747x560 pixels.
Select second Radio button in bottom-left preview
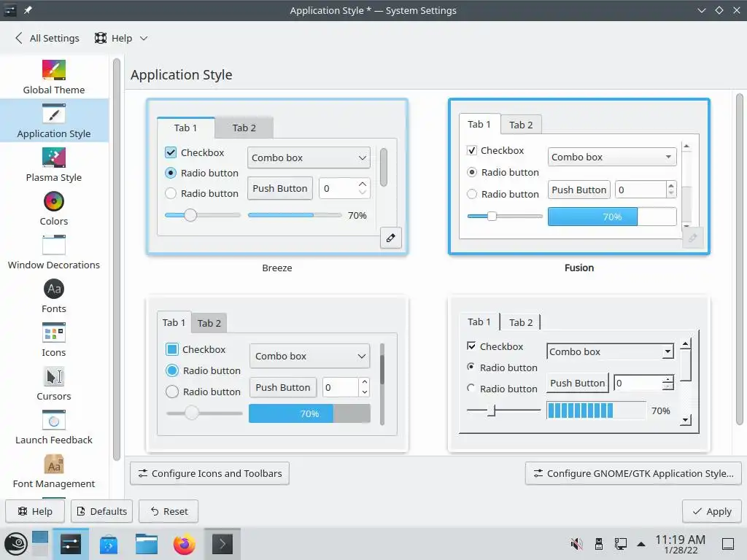(x=172, y=392)
